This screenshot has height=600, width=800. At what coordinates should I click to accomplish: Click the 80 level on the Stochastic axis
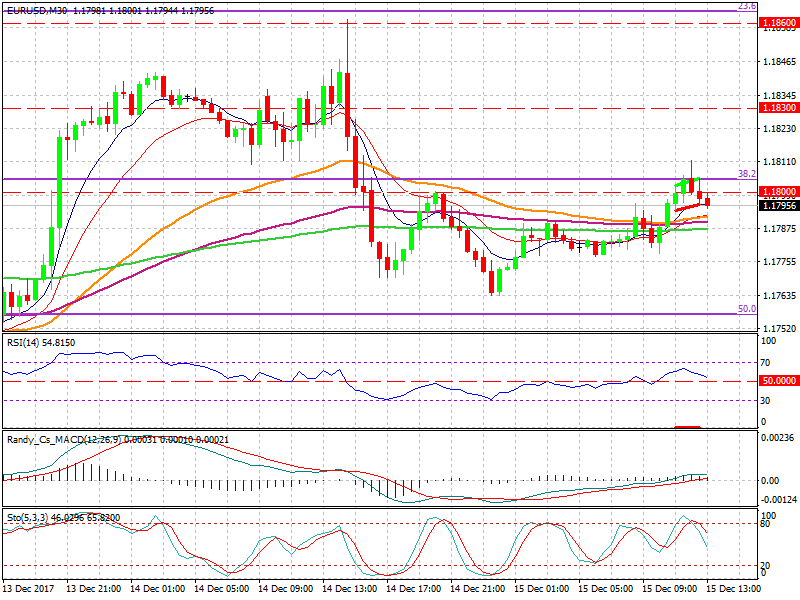click(765, 523)
